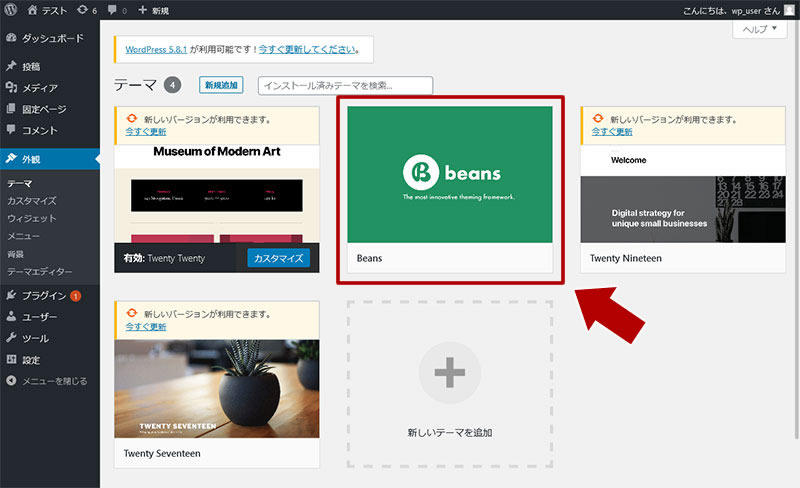This screenshot has height=488, width=800.
Task: Open メディア in the sidebar
Action: (50, 88)
